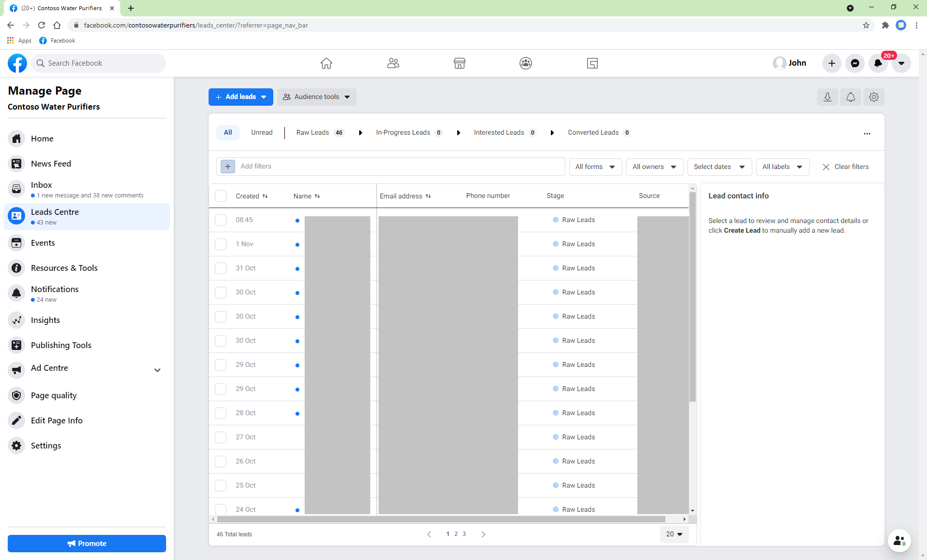Open leads notification bell settings
The image size is (927, 560).
pyautogui.click(x=850, y=97)
